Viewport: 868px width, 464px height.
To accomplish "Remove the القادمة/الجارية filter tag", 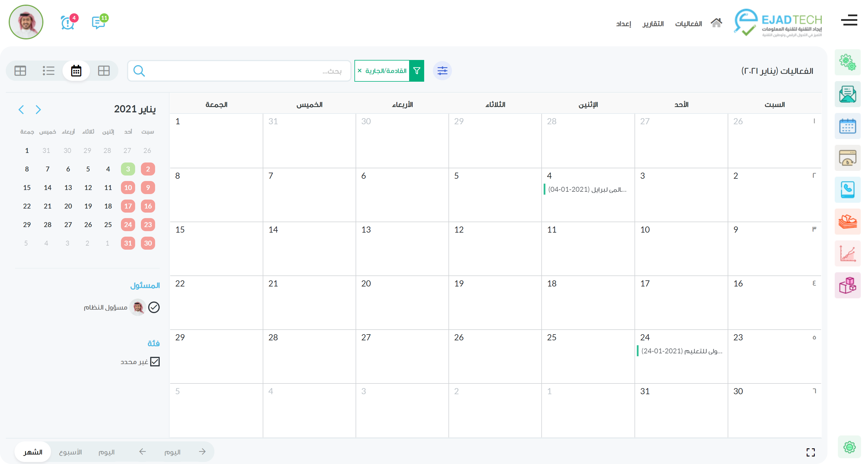I will tap(360, 71).
